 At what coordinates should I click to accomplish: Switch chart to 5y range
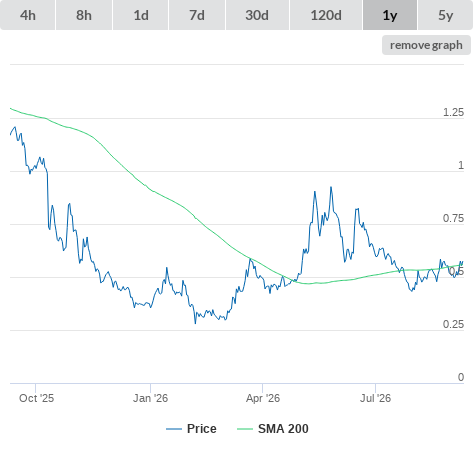(446, 15)
